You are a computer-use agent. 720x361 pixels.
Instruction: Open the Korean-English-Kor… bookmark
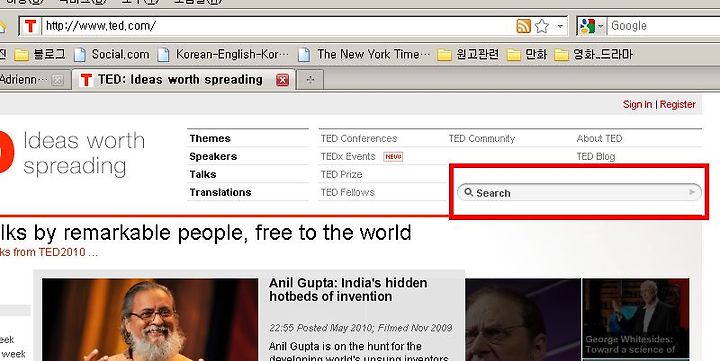tap(223, 55)
